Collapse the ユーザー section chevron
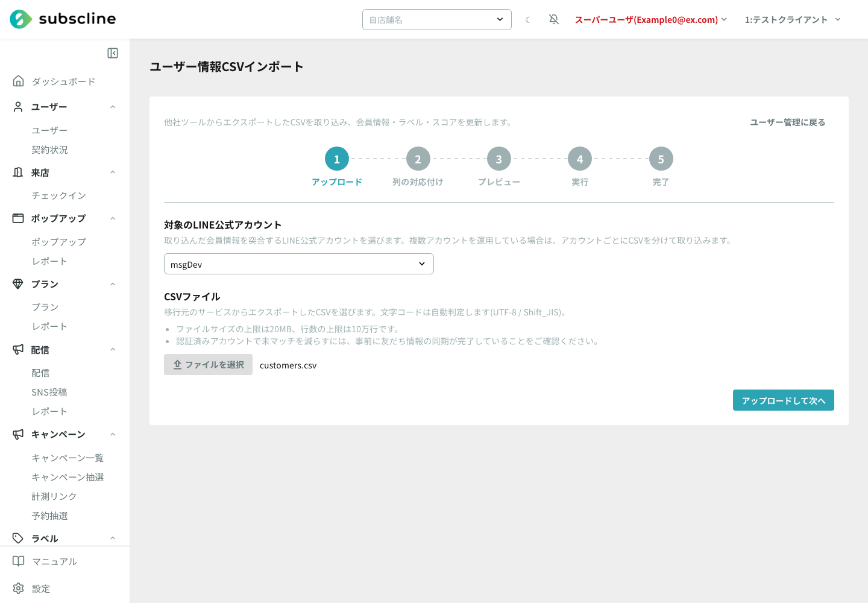 [x=113, y=107]
